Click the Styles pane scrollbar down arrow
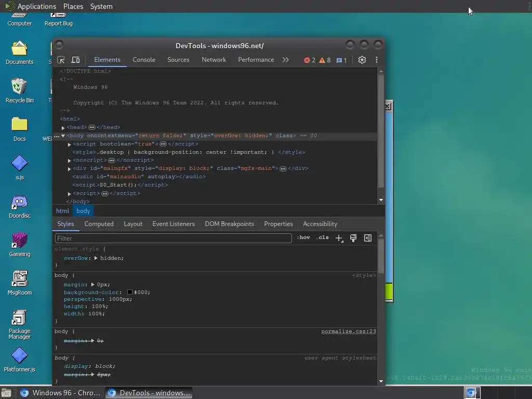 click(381, 381)
